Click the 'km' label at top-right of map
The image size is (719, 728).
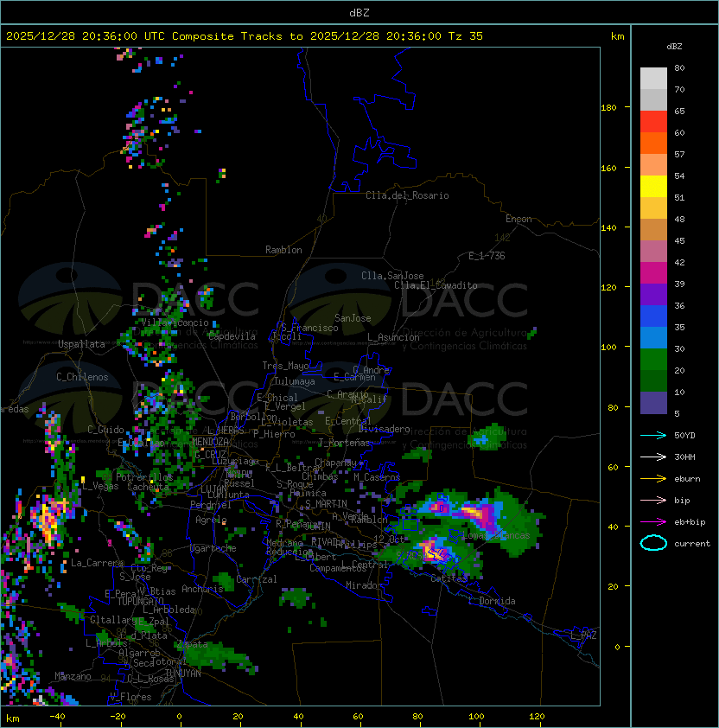pyautogui.click(x=617, y=36)
